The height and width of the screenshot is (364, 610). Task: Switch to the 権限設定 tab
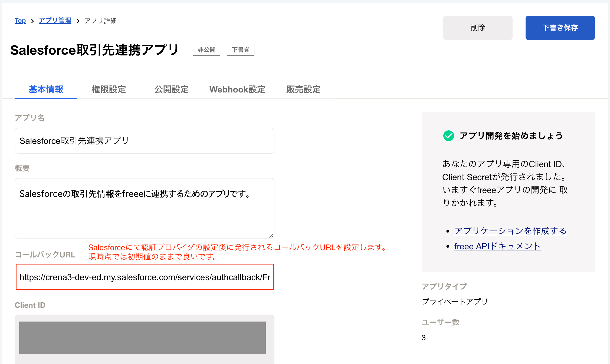109,89
